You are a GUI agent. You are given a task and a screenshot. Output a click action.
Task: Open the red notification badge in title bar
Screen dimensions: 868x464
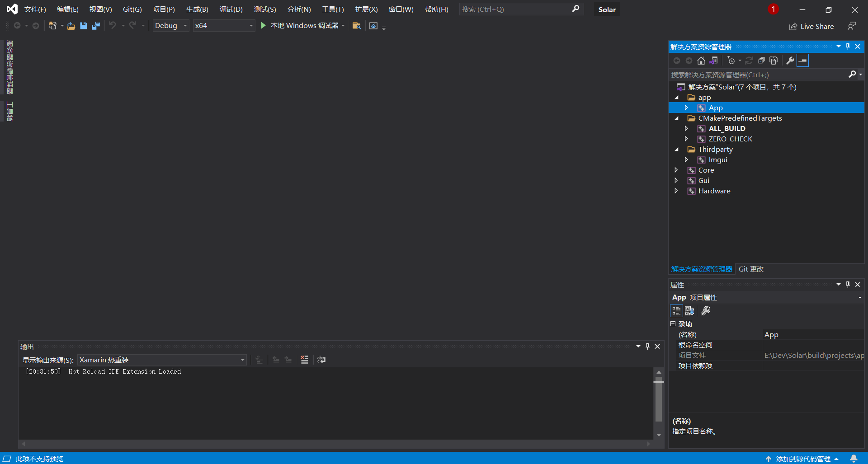(x=773, y=9)
